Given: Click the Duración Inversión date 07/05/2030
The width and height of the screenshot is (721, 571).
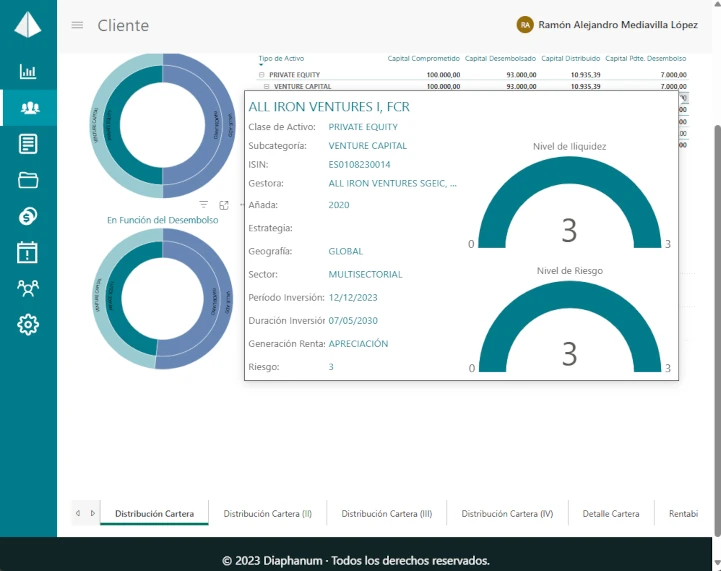Looking at the screenshot, I should point(353,321).
